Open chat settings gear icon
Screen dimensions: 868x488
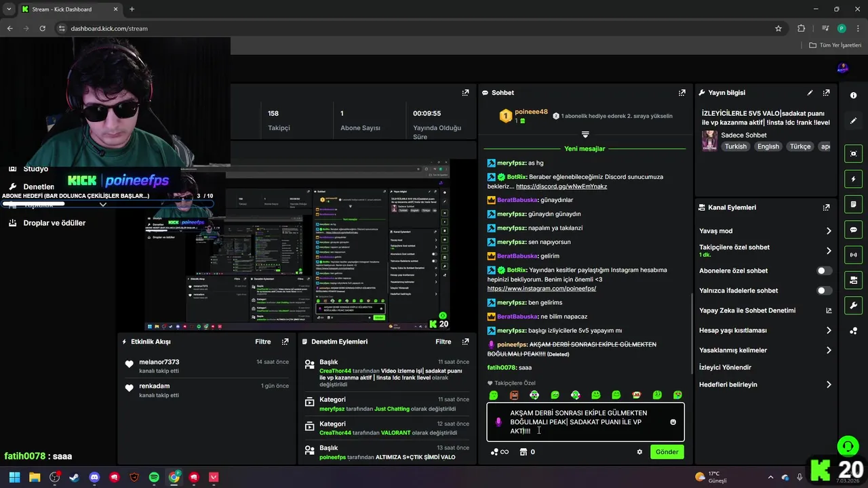point(639,452)
